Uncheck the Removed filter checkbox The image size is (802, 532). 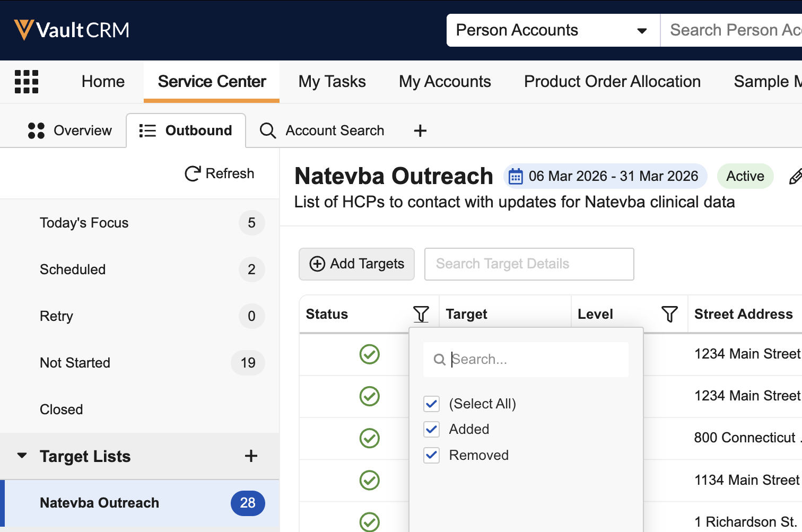coord(432,455)
